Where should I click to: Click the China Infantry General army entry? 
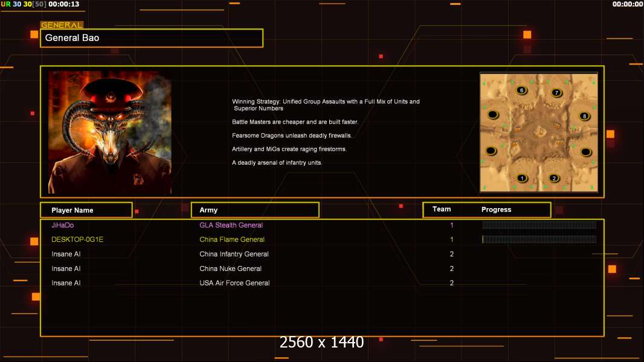(234, 254)
